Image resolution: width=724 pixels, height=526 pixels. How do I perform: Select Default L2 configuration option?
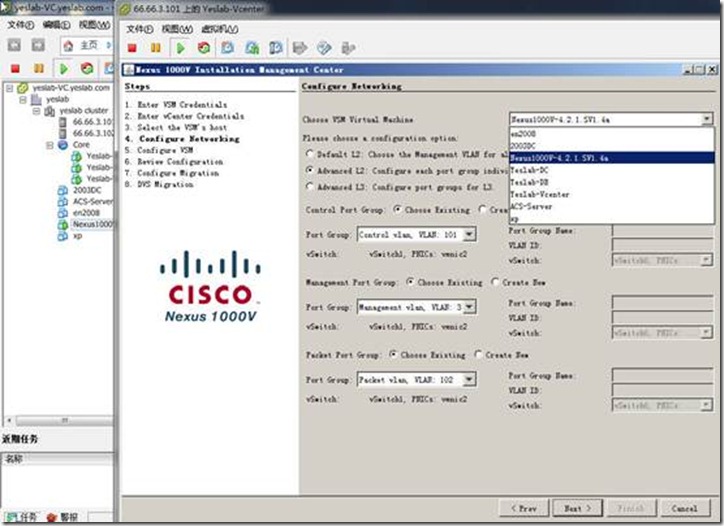click(x=309, y=154)
